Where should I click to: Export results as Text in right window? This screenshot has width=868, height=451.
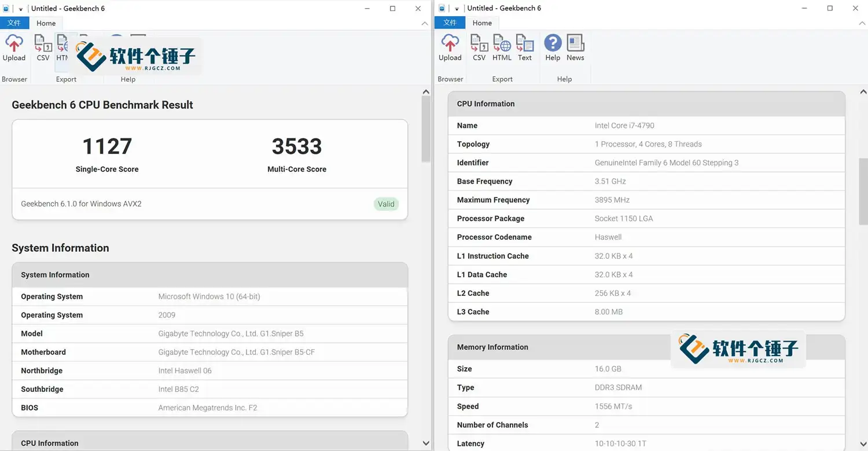[x=525, y=48]
